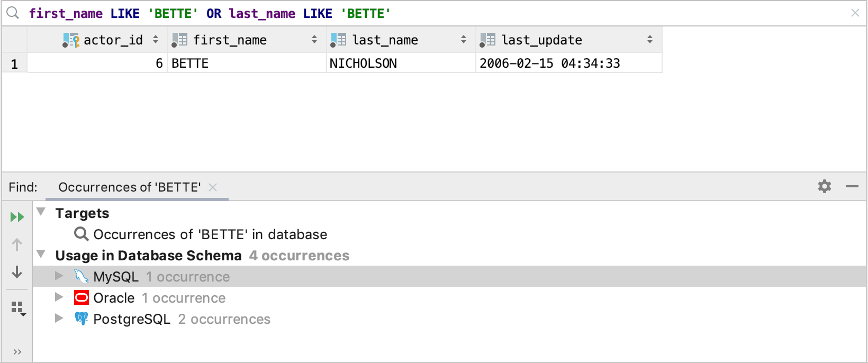
Task: Go to next occurrence with down arrow
Action: (17, 272)
